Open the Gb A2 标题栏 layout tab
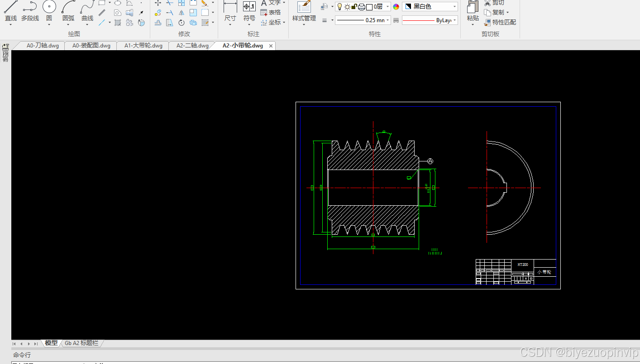640x364 pixels. 81,343
